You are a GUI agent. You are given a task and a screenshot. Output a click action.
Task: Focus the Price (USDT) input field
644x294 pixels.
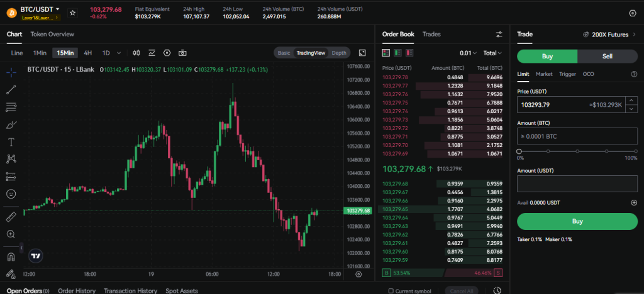coord(571,105)
